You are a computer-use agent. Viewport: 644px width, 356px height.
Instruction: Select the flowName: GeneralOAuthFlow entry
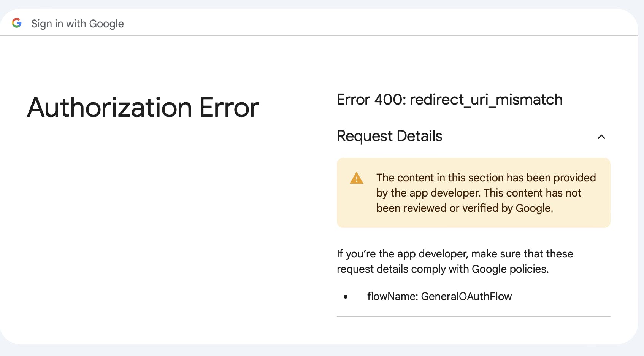(x=439, y=297)
